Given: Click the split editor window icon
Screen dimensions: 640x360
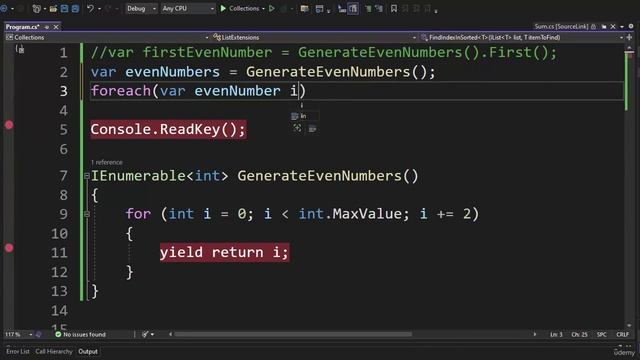Looking at the screenshot, I should pyautogui.click(x=629, y=38).
